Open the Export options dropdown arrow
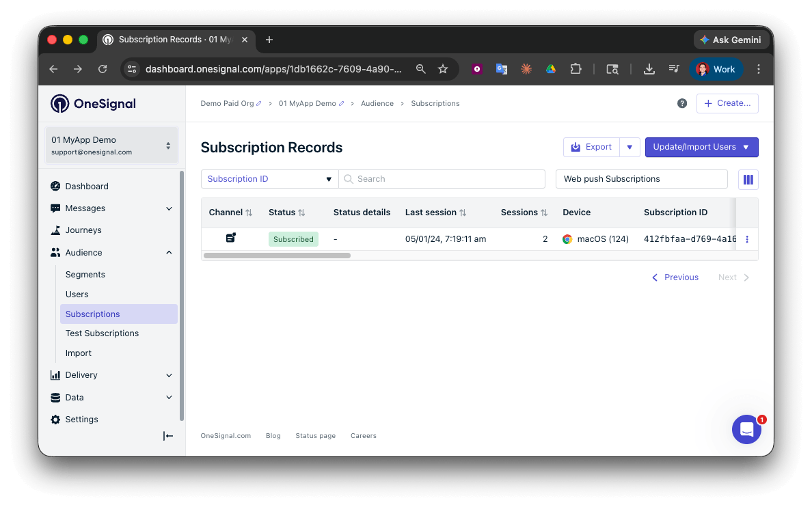 click(630, 147)
